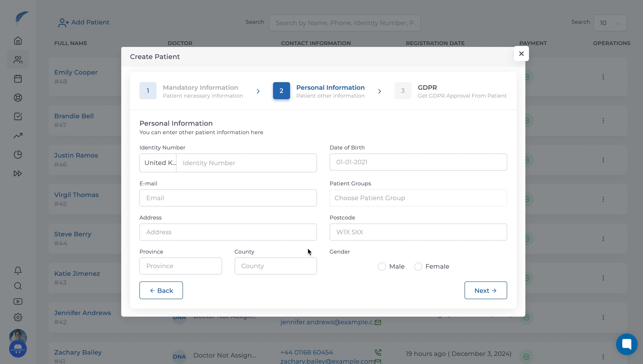Go to Mandatory Information step 1
Screen dimensions: 643x364
(x=148, y=91)
